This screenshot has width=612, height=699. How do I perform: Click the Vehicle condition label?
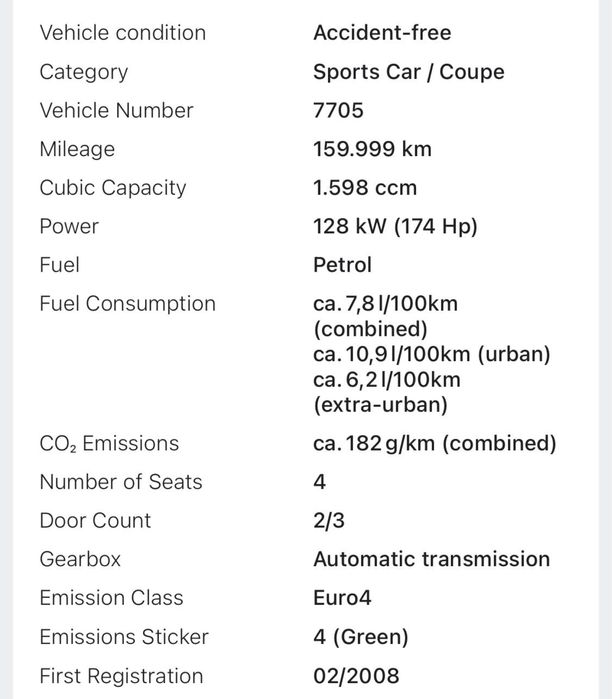122,33
